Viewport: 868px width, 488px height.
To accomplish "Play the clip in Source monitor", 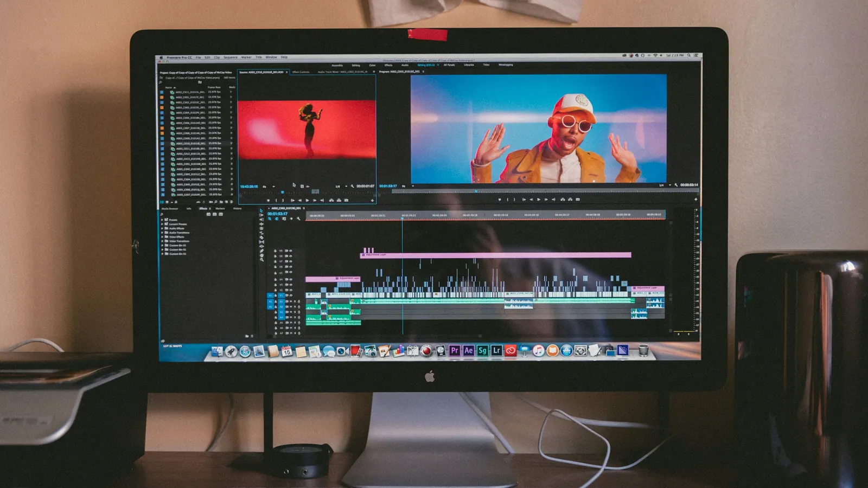I will pyautogui.click(x=307, y=200).
